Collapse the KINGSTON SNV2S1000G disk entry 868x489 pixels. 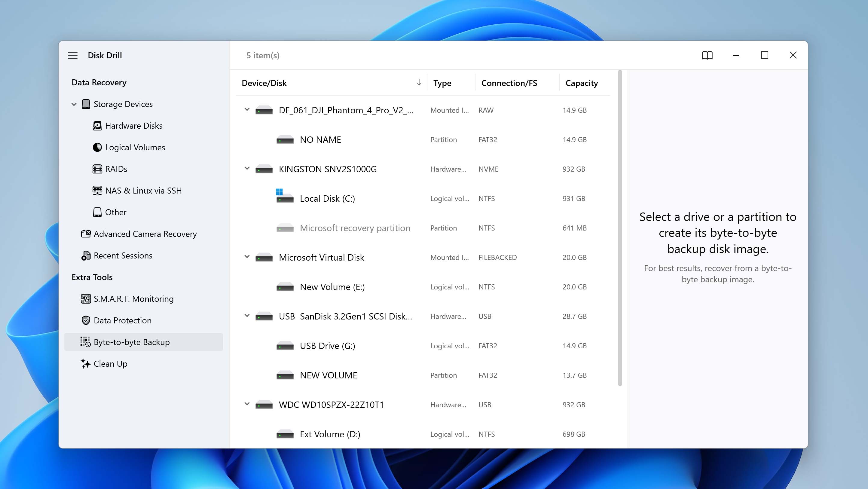247,169
